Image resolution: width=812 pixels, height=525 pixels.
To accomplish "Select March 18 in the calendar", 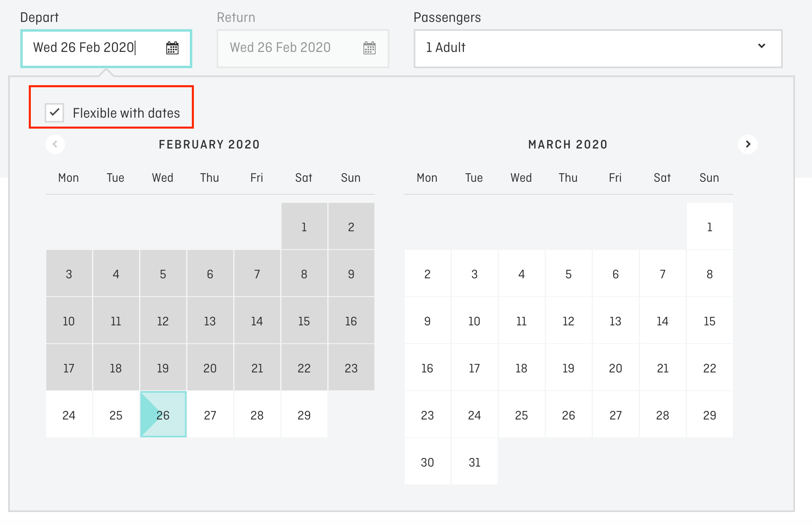I will (521, 368).
